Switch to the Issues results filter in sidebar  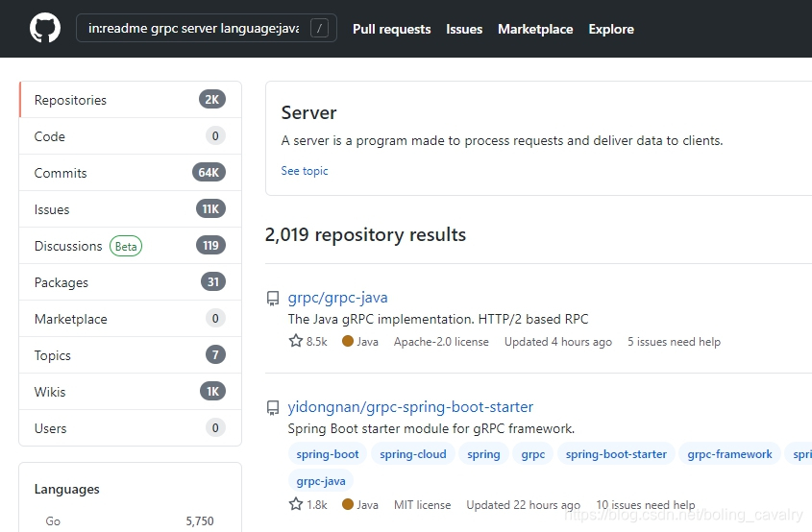(130, 209)
